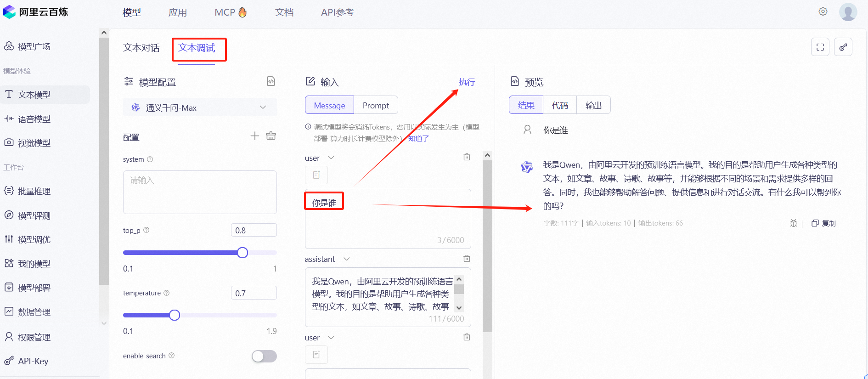Expand the first user role dropdown
Image resolution: width=868 pixels, height=379 pixels.
[x=331, y=158]
